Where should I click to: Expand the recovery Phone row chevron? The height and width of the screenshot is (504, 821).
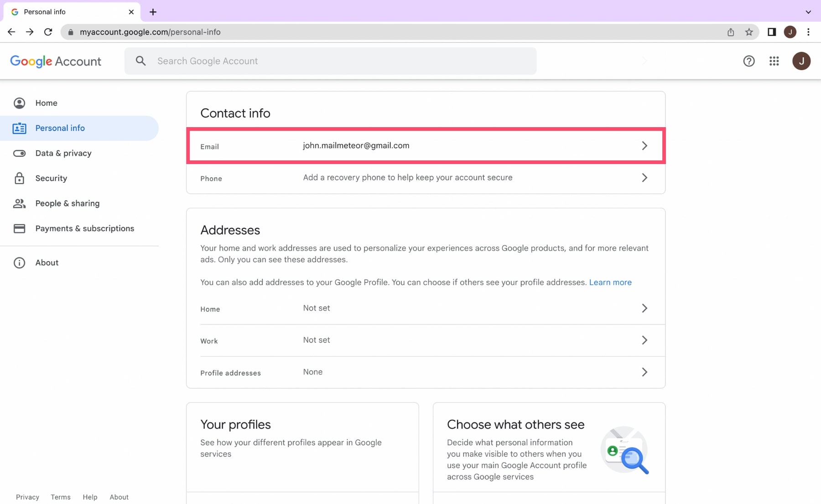pyautogui.click(x=644, y=178)
